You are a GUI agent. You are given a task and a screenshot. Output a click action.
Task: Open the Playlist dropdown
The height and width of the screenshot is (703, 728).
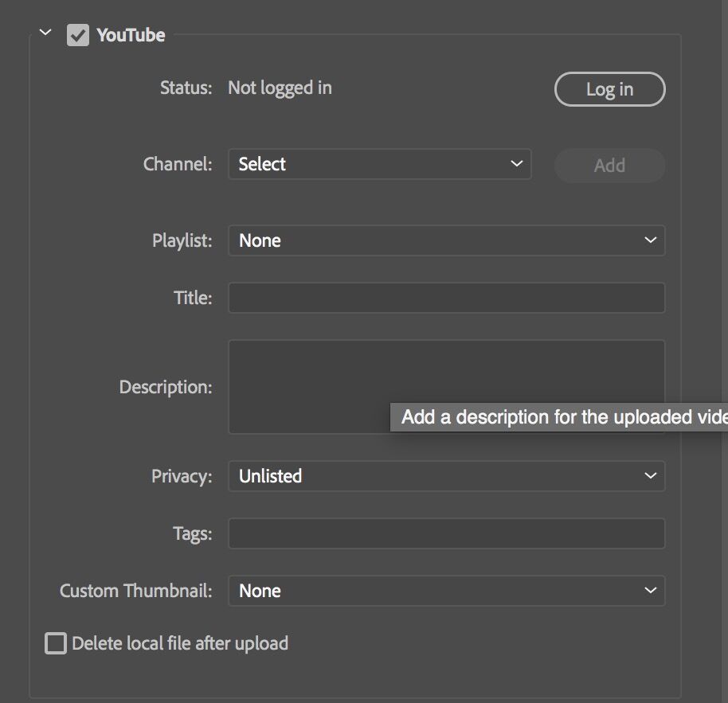click(x=447, y=240)
